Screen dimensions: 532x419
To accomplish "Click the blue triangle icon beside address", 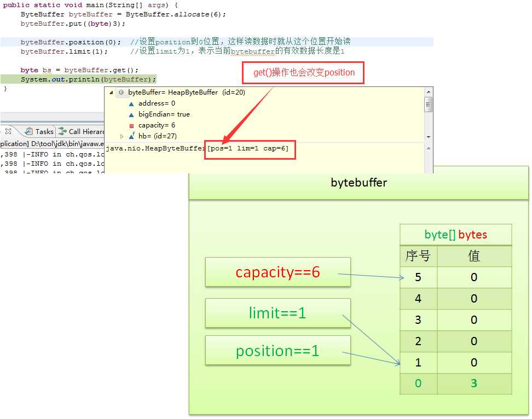I will point(132,104).
